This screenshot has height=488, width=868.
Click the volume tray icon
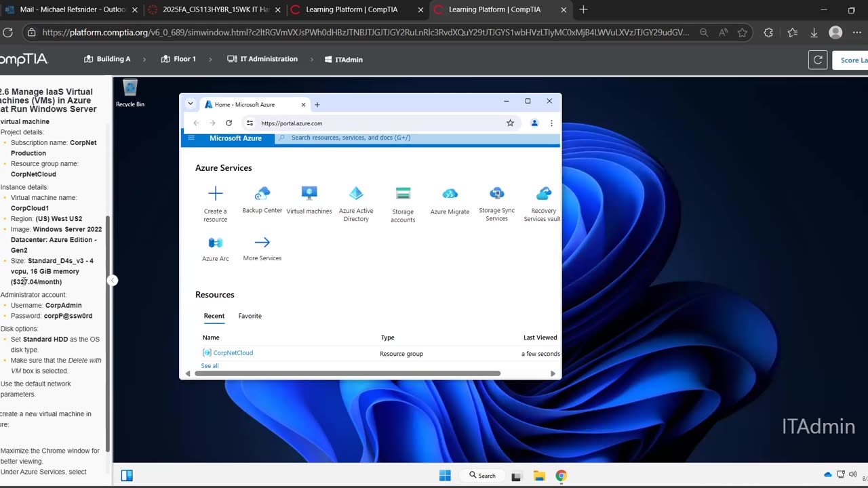point(852,474)
